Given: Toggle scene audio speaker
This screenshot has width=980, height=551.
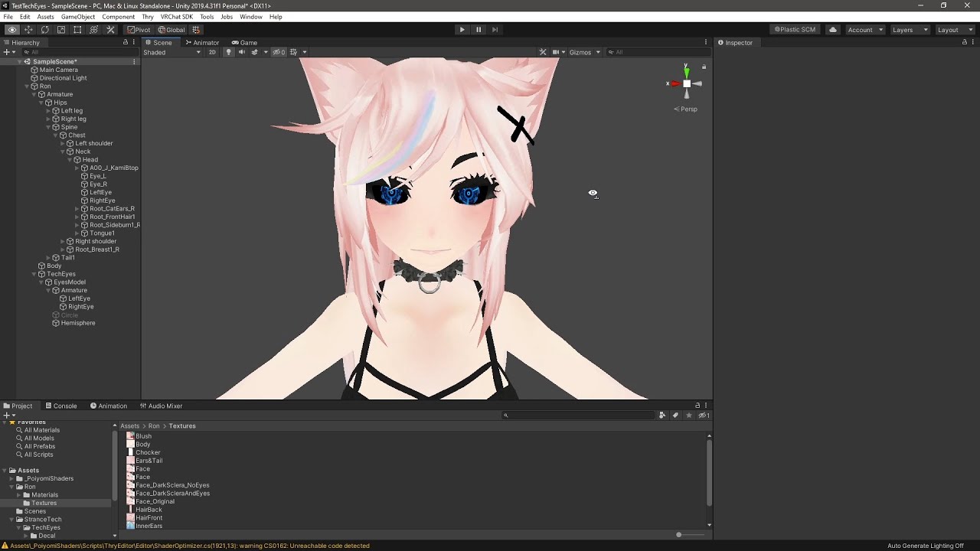Looking at the screenshot, I should [241, 52].
